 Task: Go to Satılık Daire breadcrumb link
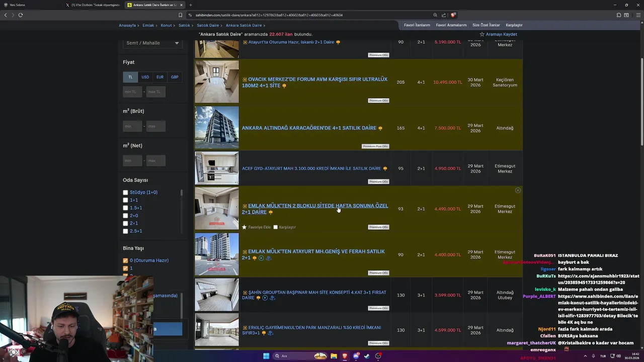208,25
